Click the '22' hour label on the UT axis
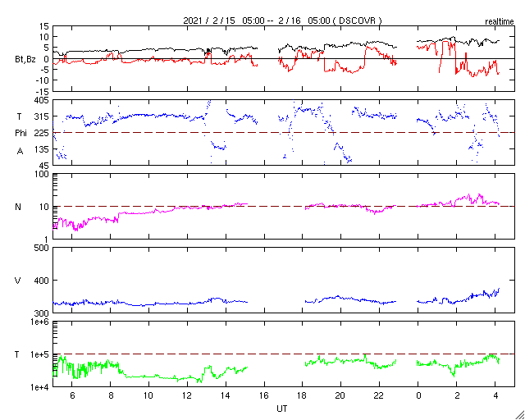Viewport: 525px width, 420px height. (x=380, y=395)
